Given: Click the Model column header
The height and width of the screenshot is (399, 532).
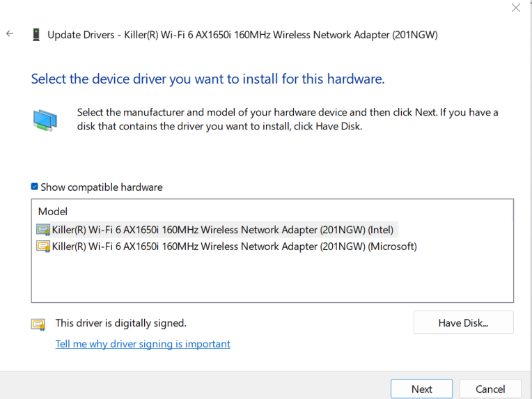Looking at the screenshot, I should point(53,211).
